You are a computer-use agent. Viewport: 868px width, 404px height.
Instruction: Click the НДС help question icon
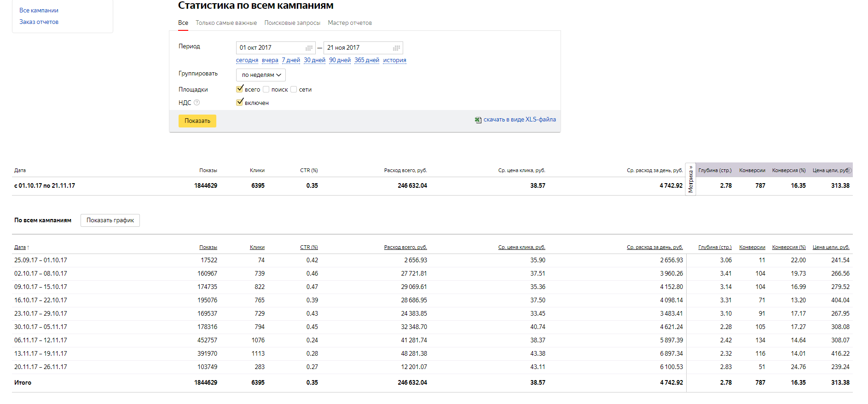click(197, 103)
